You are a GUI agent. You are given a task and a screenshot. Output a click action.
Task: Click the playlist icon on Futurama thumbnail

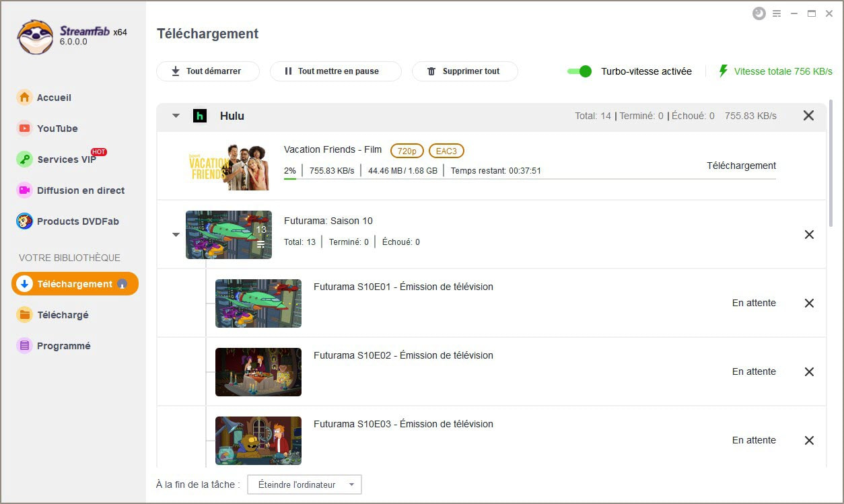point(261,245)
